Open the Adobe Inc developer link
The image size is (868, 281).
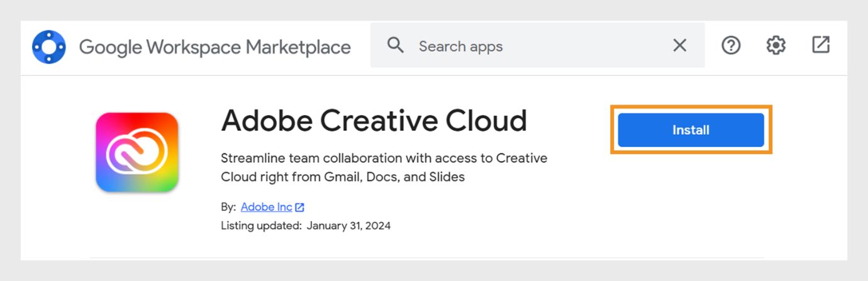point(267,207)
